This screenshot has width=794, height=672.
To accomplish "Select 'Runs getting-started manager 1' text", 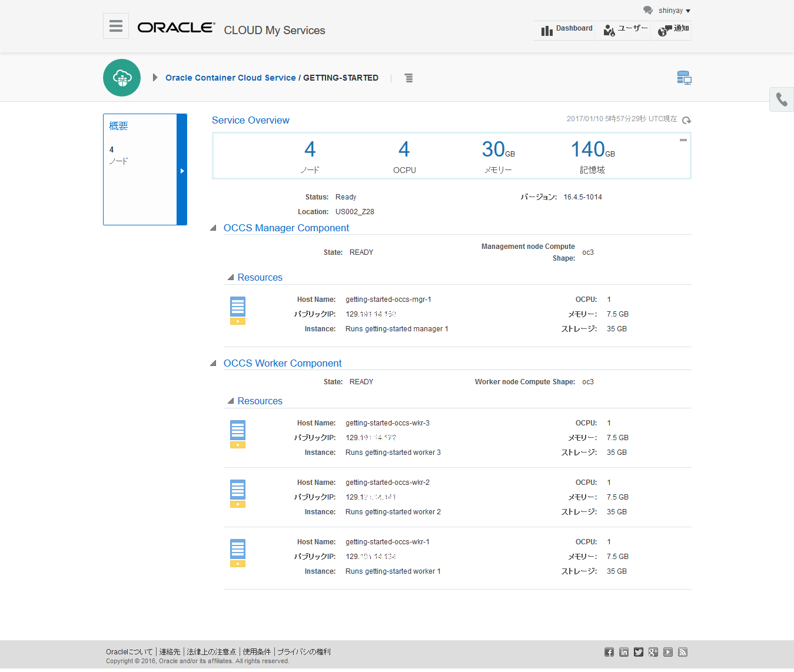I will tap(397, 329).
